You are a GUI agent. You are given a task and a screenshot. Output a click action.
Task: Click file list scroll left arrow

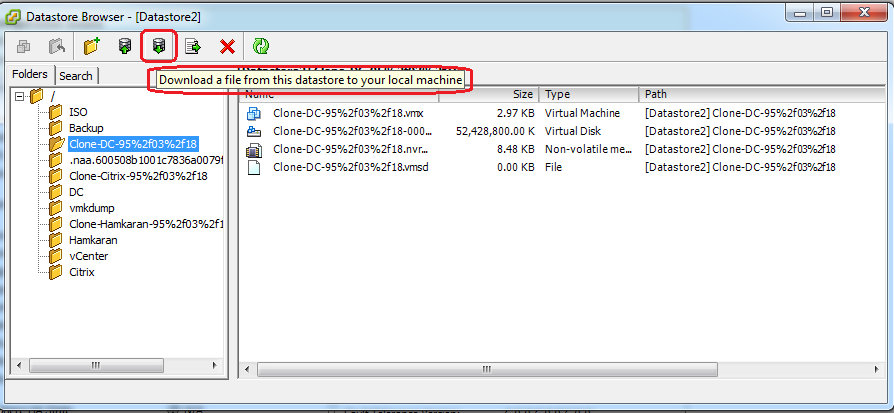tap(247, 370)
